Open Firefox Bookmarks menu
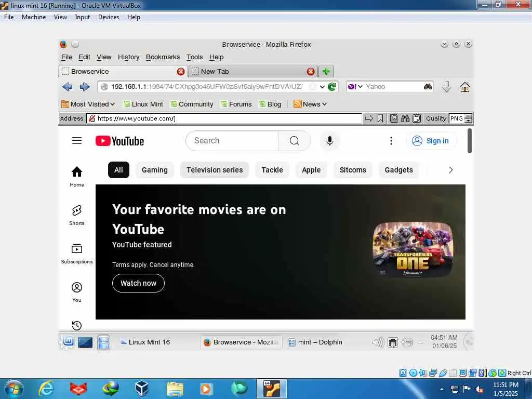 tap(163, 57)
